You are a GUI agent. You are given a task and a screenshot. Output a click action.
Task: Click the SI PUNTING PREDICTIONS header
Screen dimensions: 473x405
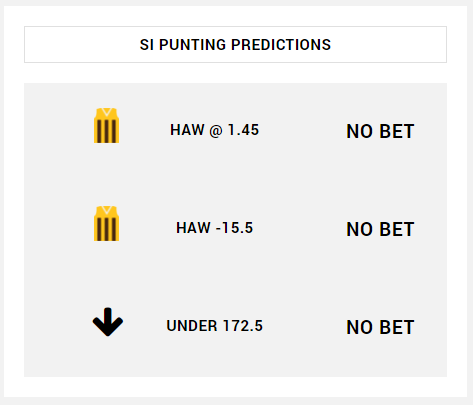click(235, 44)
